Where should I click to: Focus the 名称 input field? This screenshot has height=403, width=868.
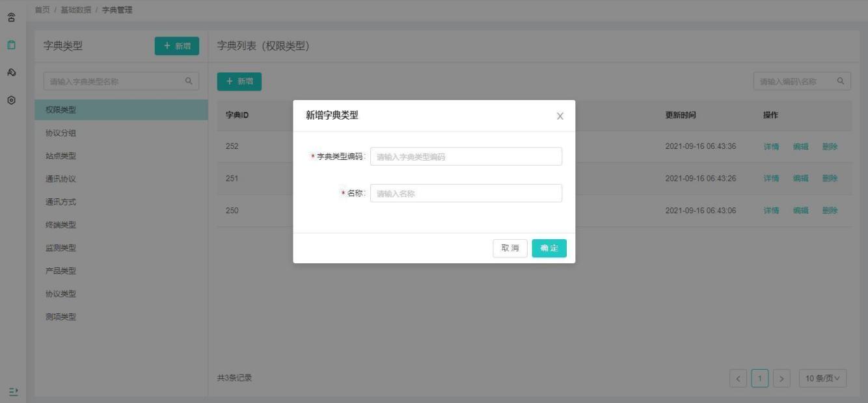(465, 194)
